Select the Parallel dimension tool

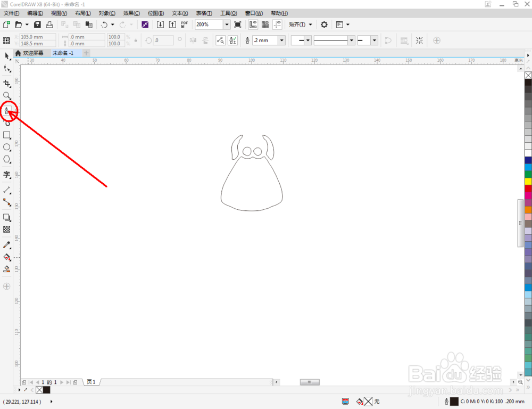7,190
